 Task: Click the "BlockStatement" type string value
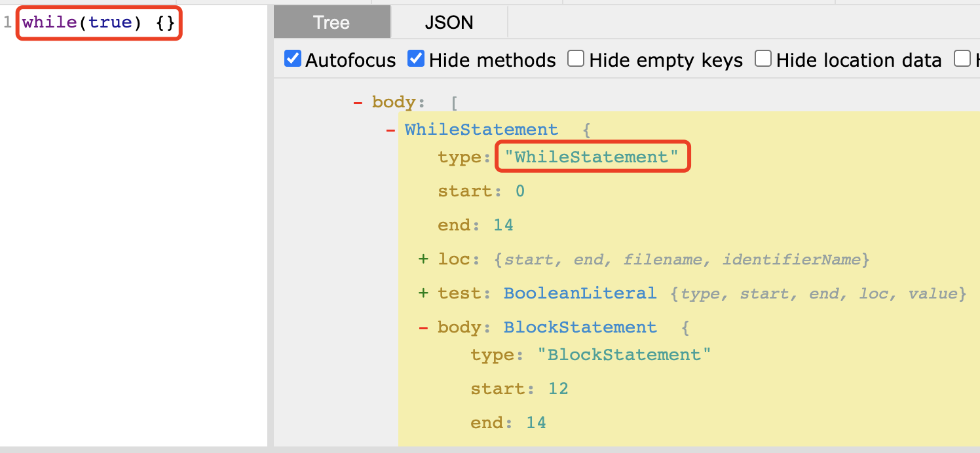coord(624,355)
